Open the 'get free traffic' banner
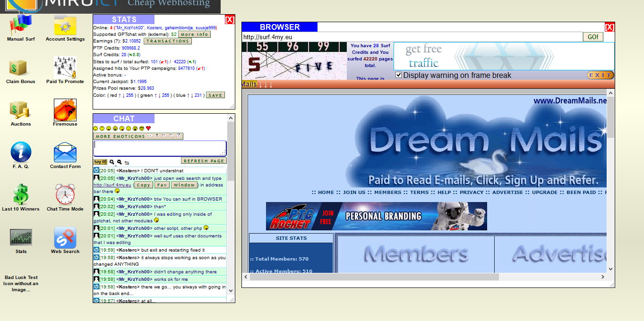 click(504, 56)
